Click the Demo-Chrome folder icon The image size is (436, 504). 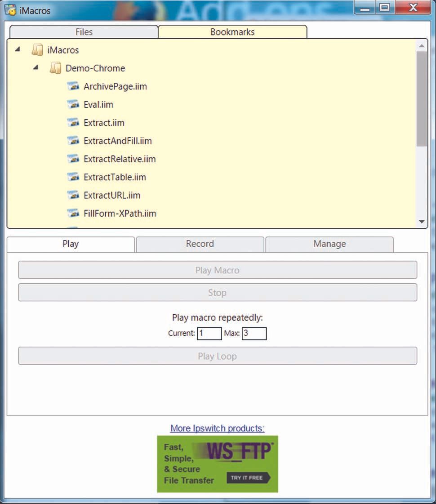point(55,68)
